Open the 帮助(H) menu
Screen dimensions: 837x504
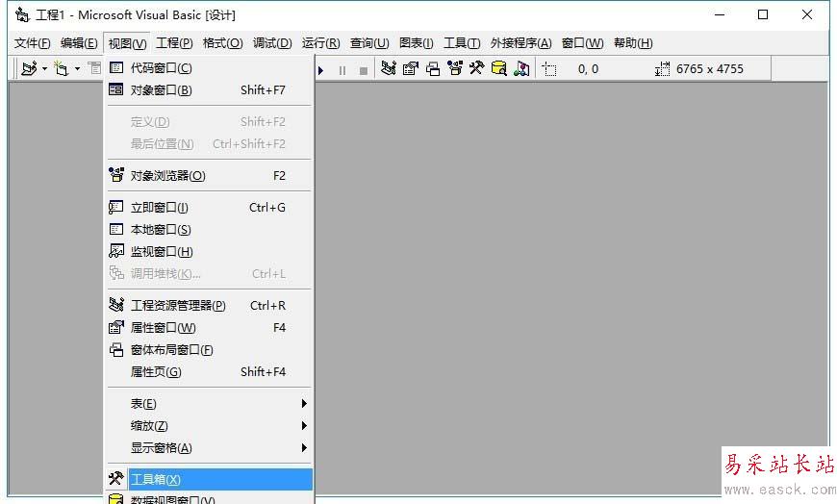pyautogui.click(x=633, y=43)
